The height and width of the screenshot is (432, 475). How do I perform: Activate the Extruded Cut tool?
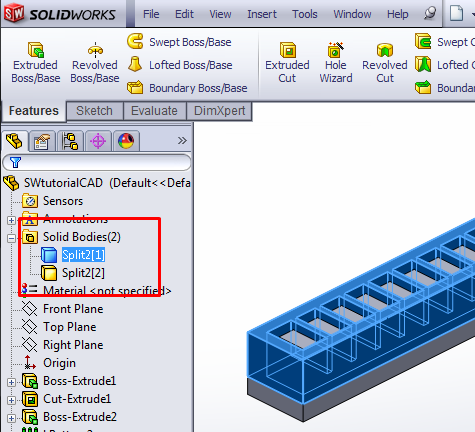(287, 63)
